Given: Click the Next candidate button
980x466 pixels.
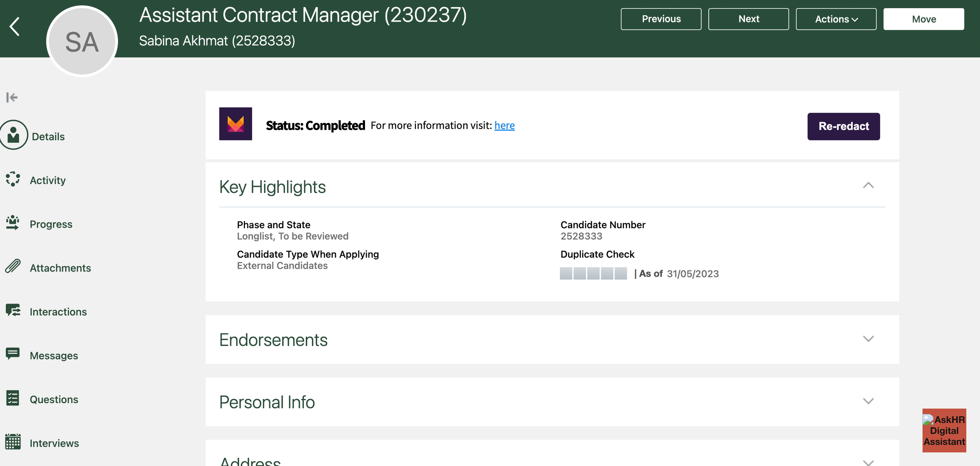Looking at the screenshot, I should coord(748,18).
